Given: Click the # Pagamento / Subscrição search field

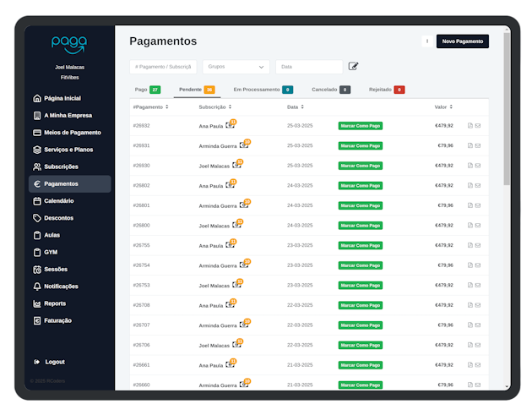Looking at the screenshot, I should click(x=164, y=67).
